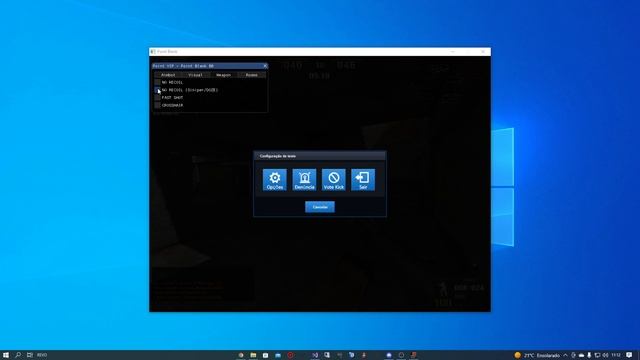
Task: Open the volume control in the tray
Action: pyautogui.click(x=605, y=355)
